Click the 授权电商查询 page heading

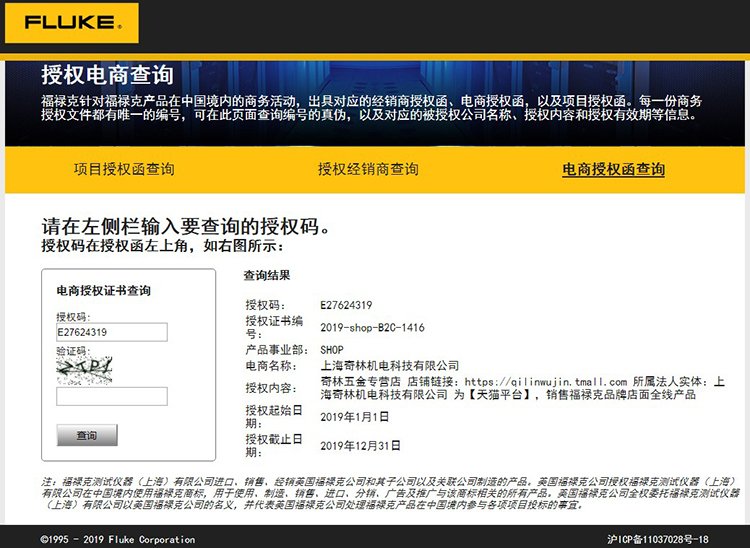coord(107,75)
